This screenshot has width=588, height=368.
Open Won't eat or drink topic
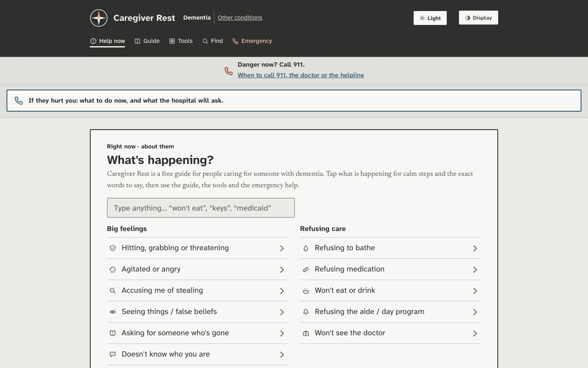coord(390,291)
